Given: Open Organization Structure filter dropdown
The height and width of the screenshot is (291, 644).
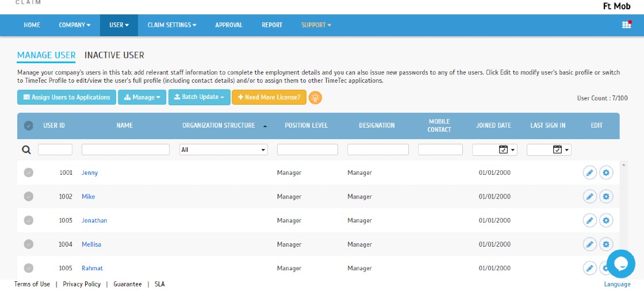Looking at the screenshot, I should coord(224,150).
